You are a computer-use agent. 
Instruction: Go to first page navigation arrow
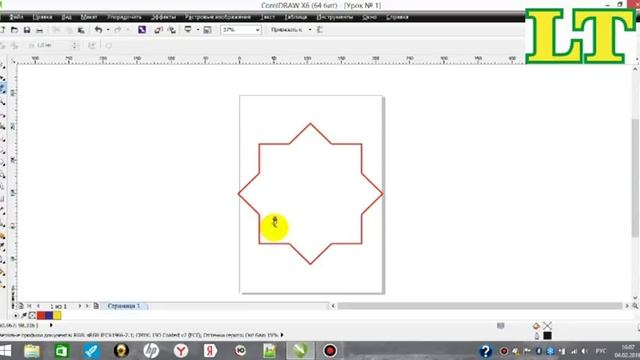pos(29,306)
